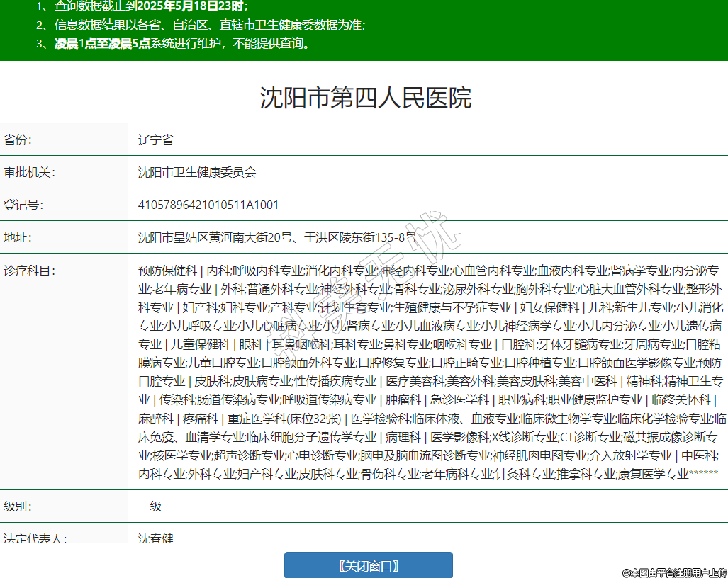
Task: Click registration number 41057896421010511A1001
Action: 208,205
